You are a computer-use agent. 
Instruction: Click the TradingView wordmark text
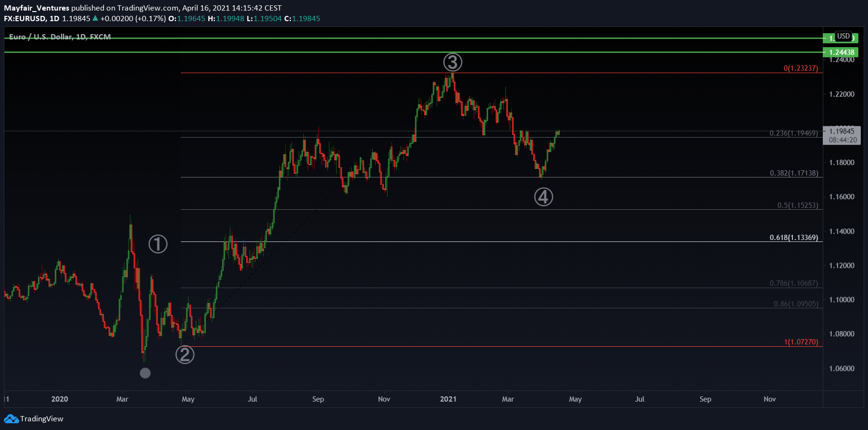point(42,419)
